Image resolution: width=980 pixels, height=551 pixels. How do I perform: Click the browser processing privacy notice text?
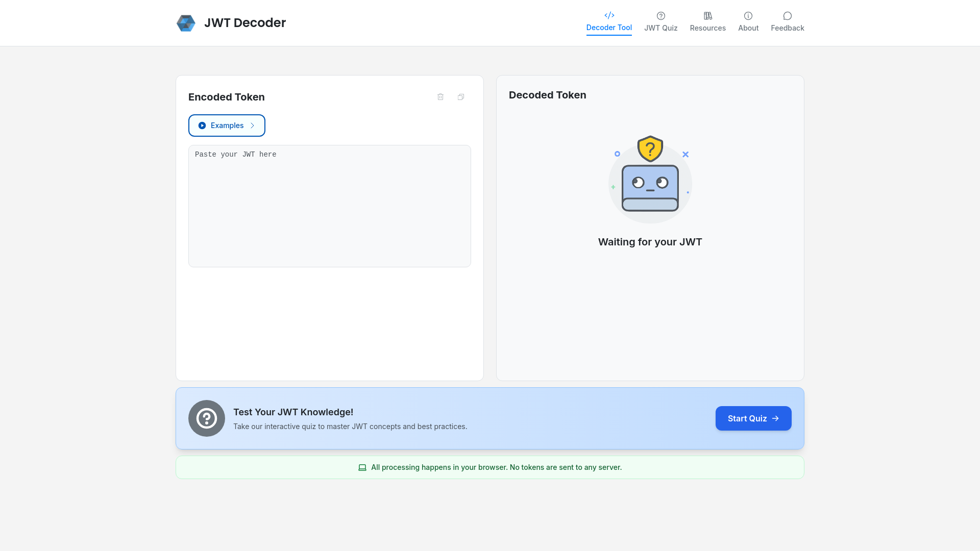click(497, 467)
